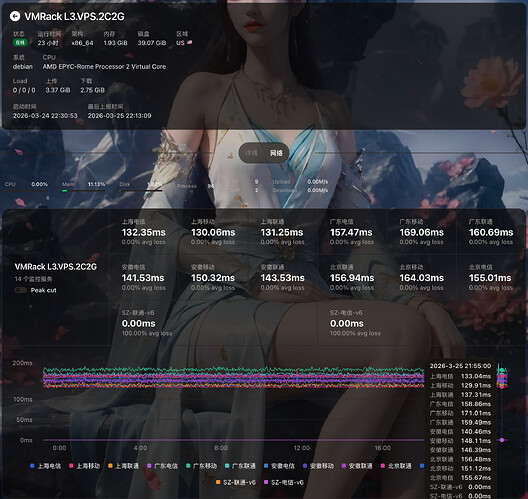Click the 北京移动 164.03ms card
The image size is (528, 499).
[x=422, y=278]
